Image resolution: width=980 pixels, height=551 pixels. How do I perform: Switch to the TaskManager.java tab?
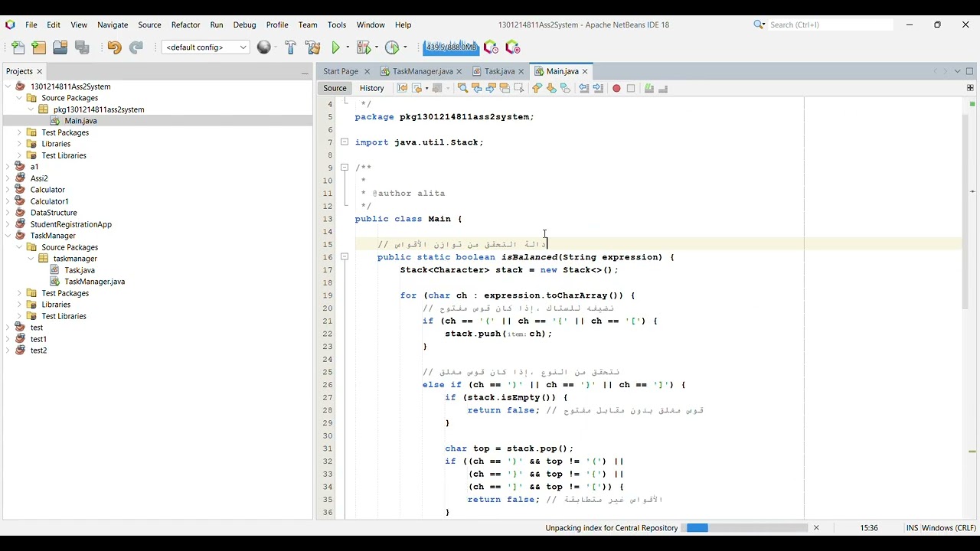click(423, 71)
